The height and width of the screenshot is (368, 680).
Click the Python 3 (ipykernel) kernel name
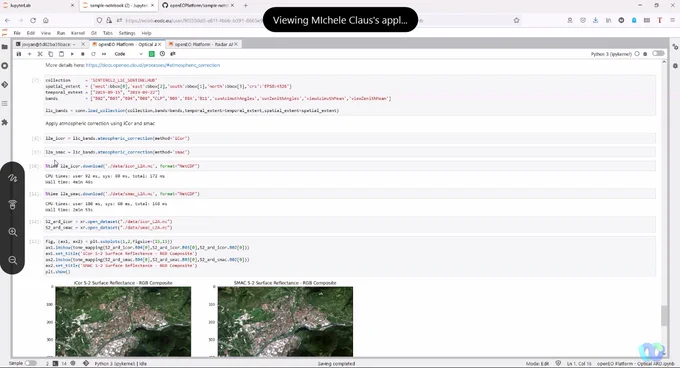click(x=611, y=54)
